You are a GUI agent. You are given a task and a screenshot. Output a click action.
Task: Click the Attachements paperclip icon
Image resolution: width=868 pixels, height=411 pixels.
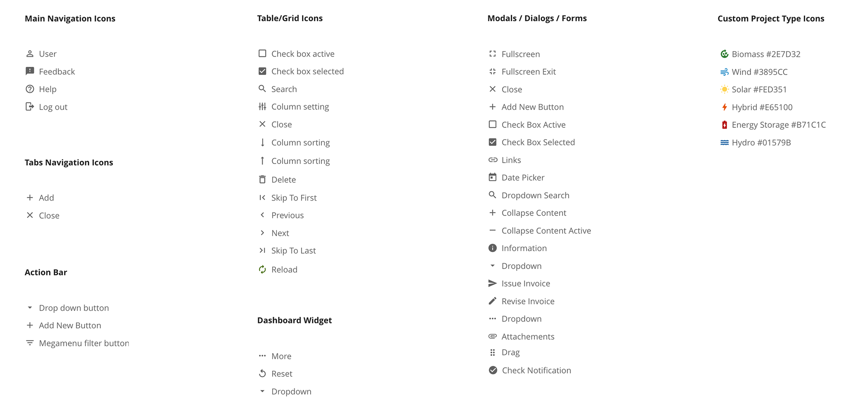click(493, 336)
